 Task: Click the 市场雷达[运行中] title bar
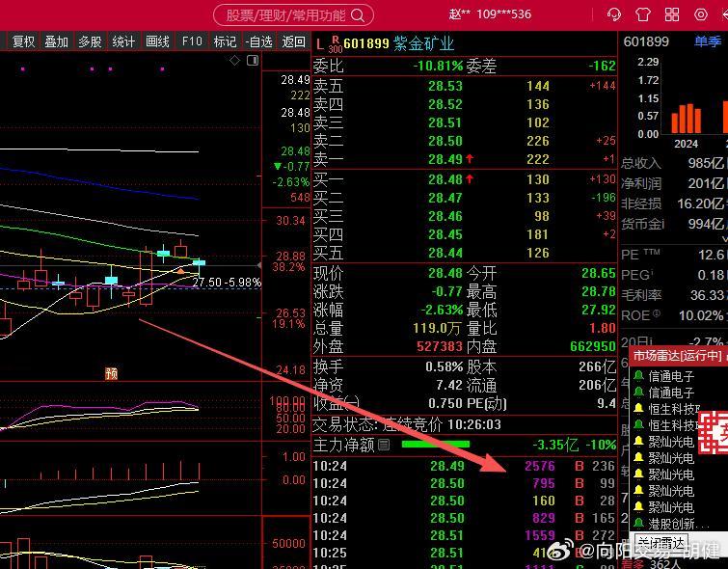click(678, 356)
